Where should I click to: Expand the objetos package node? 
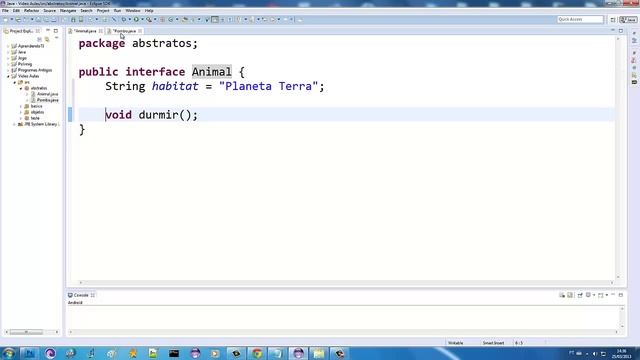(21, 112)
